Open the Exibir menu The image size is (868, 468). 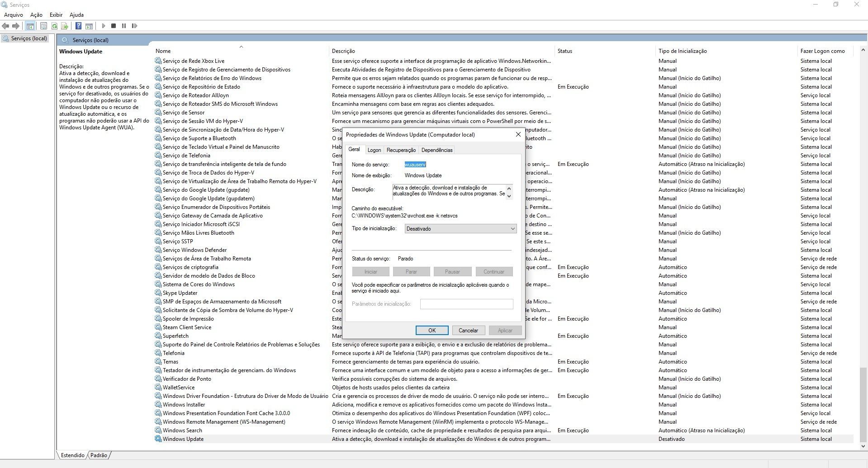[56, 15]
